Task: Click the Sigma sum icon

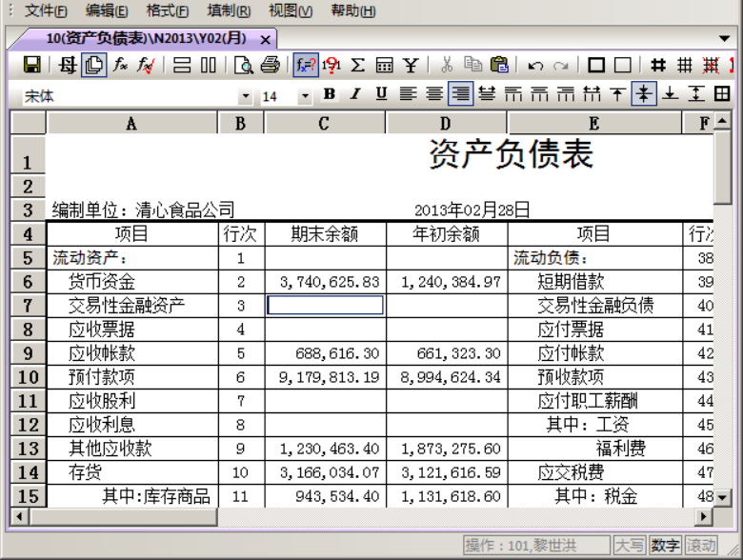Action: click(x=358, y=65)
